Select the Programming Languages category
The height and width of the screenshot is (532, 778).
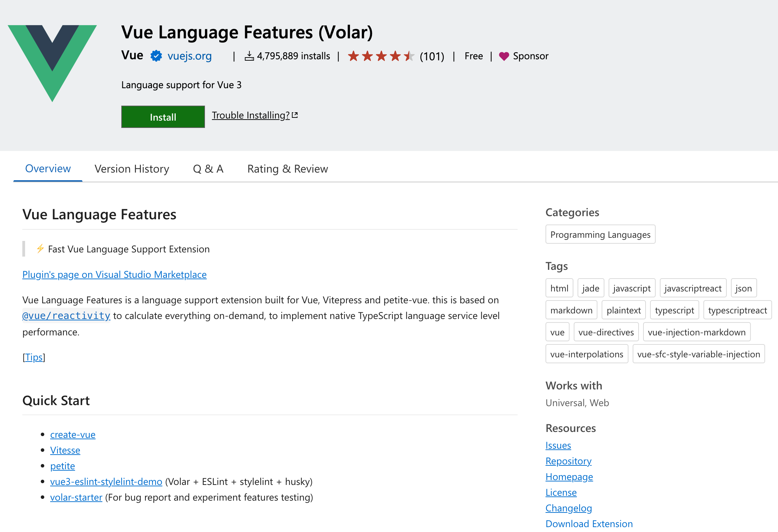[x=600, y=235]
